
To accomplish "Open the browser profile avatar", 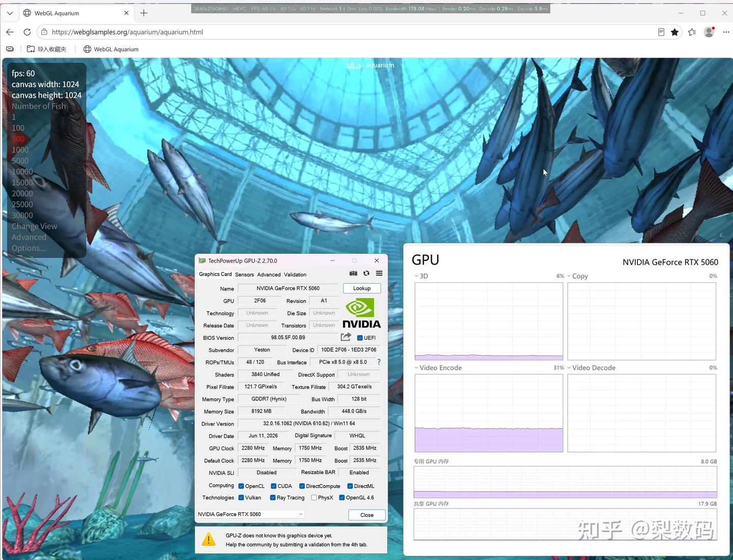I will tap(709, 32).
